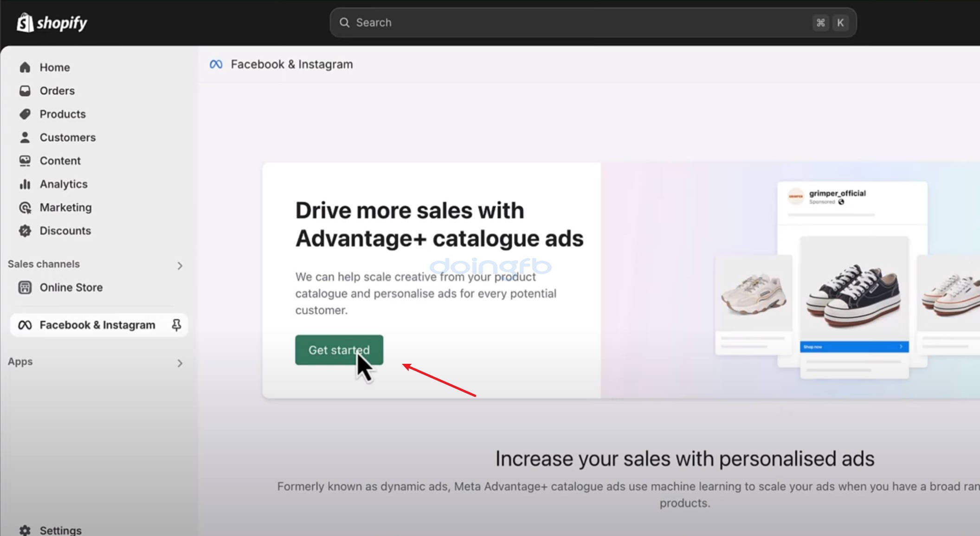This screenshot has height=536, width=980.
Task: Click the Sponsored globe icon
Action: (x=841, y=202)
